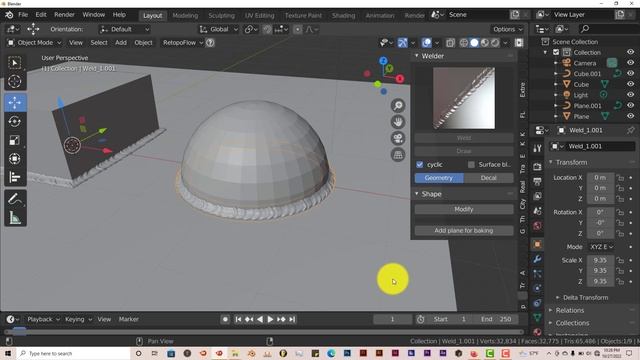Screen dimensions: 640x360
Task: Toggle camera view icon
Action: tap(398, 138)
